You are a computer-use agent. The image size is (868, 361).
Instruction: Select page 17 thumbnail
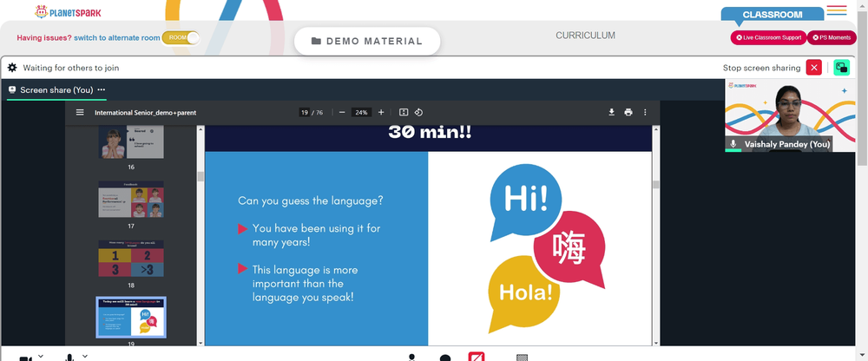click(131, 199)
